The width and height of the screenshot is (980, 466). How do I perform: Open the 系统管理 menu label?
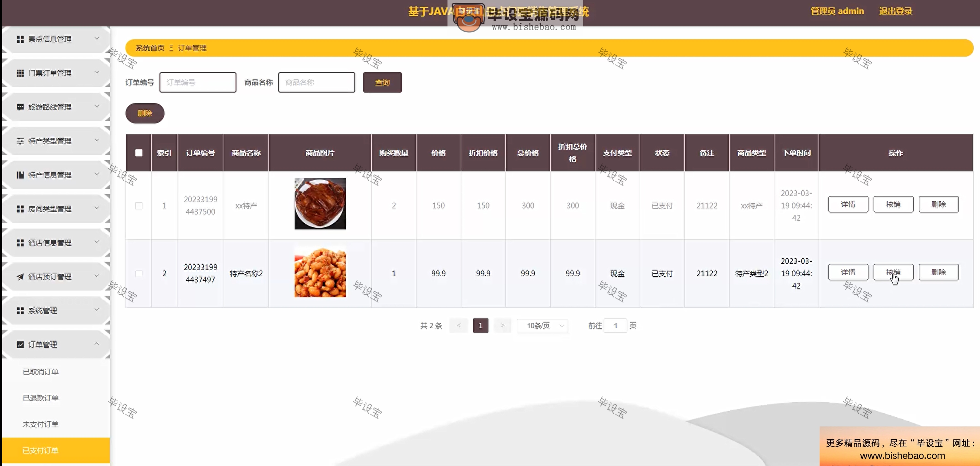tap(43, 310)
